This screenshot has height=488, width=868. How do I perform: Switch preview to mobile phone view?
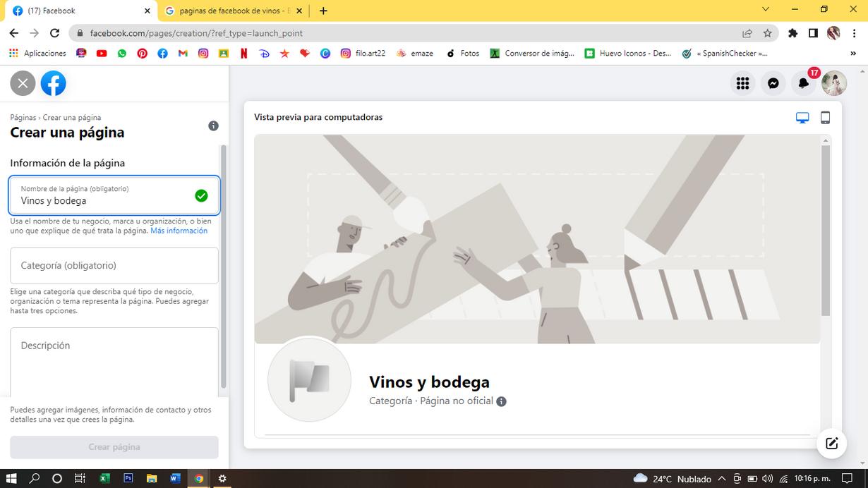[825, 118]
